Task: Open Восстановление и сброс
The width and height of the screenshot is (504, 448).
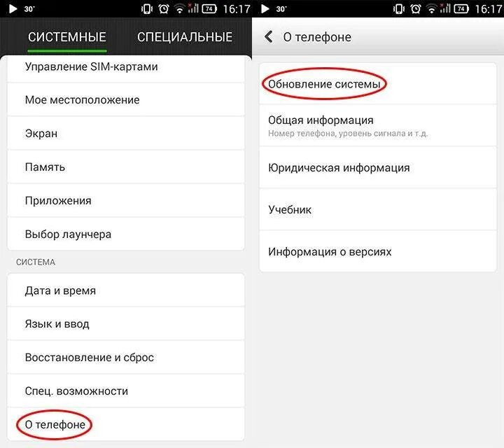Action: tap(126, 358)
